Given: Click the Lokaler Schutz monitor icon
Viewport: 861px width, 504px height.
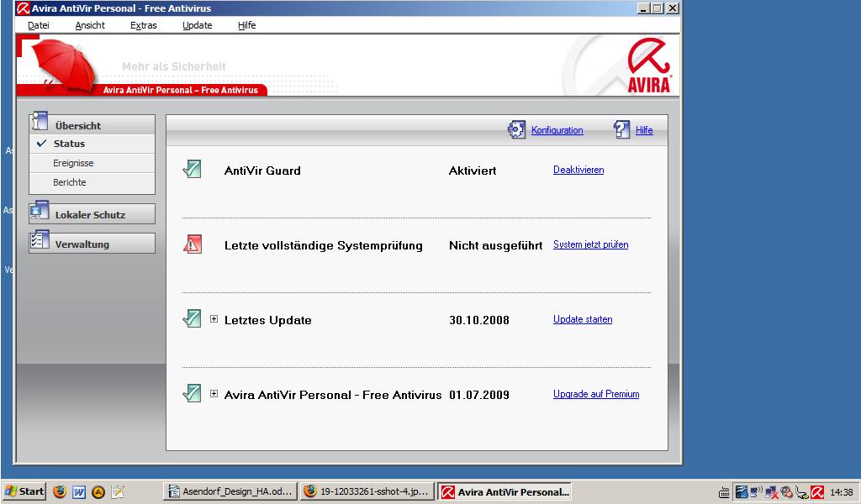Looking at the screenshot, I should pos(40,212).
